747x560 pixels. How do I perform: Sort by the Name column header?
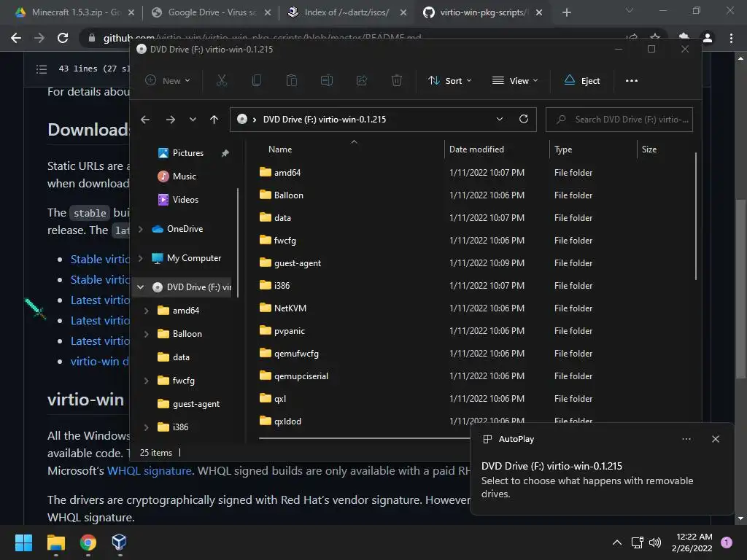(x=279, y=149)
